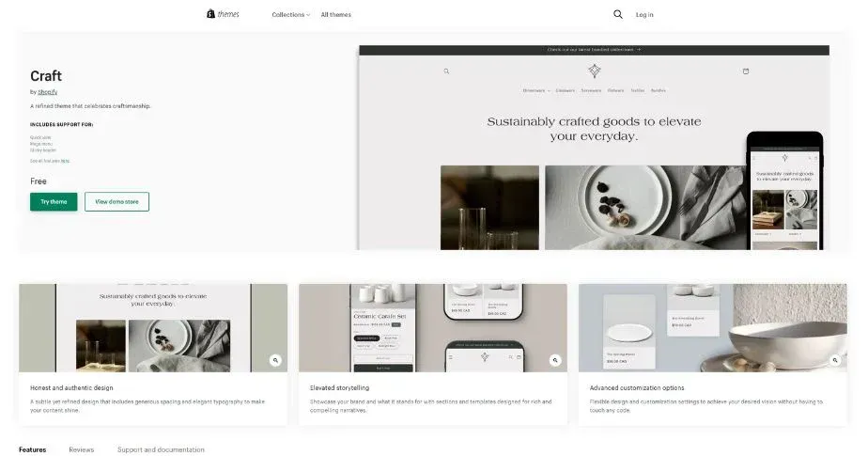The height and width of the screenshot is (456, 868).
Task: Click the 'Free' price text
Action: (x=39, y=181)
